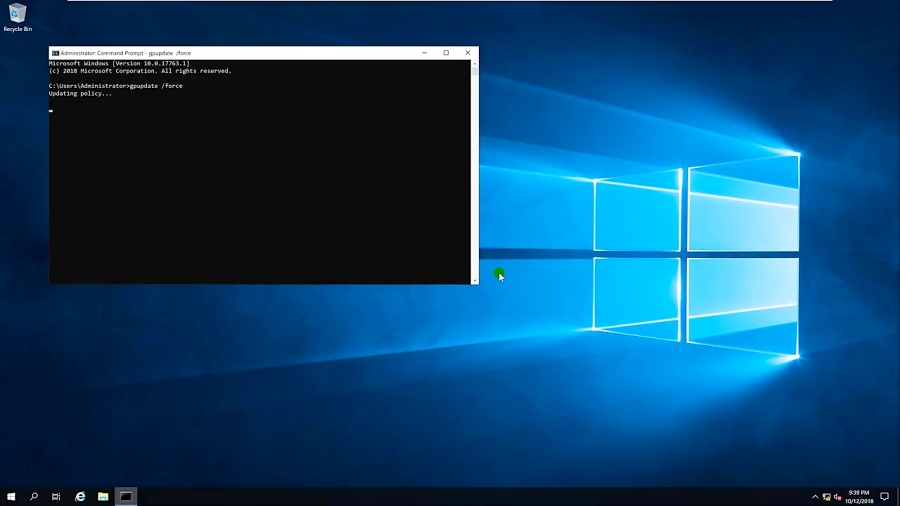Show hidden system tray icons
Viewport: 900px width, 506px height.
pos(815,497)
